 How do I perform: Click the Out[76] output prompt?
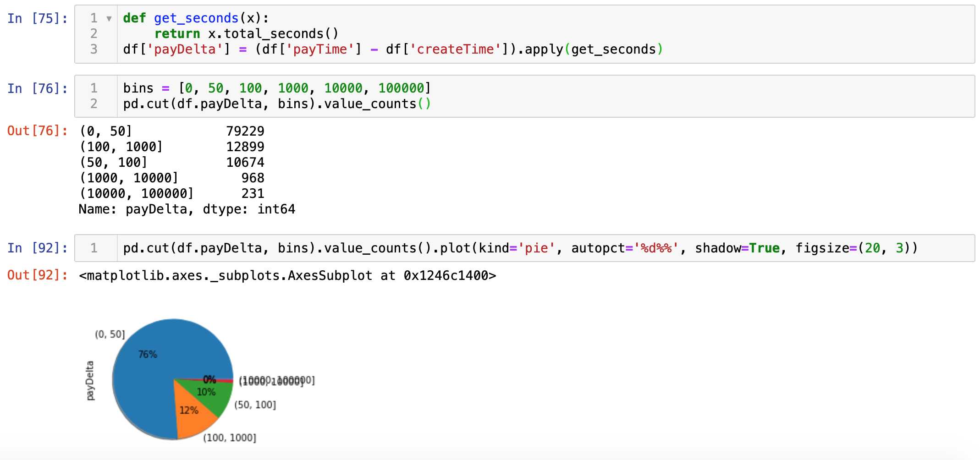click(x=38, y=131)
